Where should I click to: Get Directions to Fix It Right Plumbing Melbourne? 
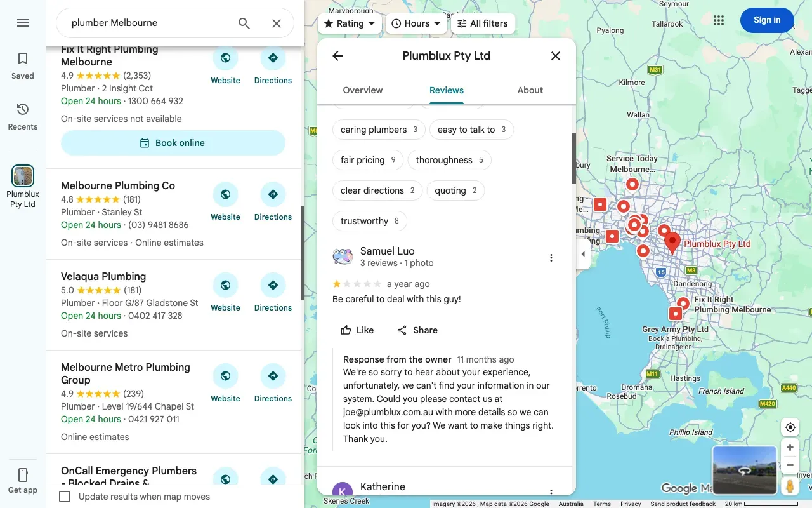coord(273,66)
